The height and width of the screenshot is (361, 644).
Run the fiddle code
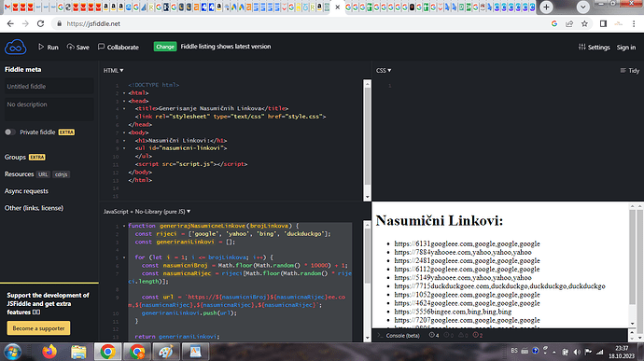point(49,47)
